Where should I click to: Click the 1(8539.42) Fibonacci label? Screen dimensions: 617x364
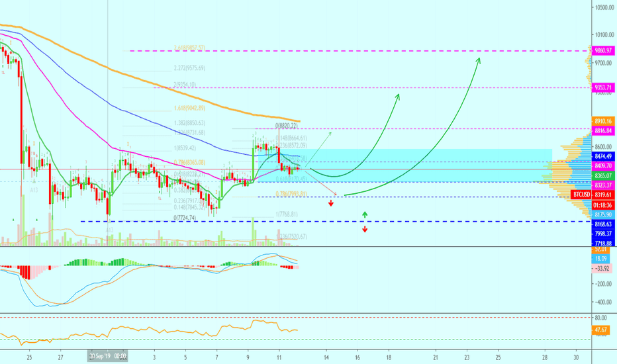click(x=185, y=148)
